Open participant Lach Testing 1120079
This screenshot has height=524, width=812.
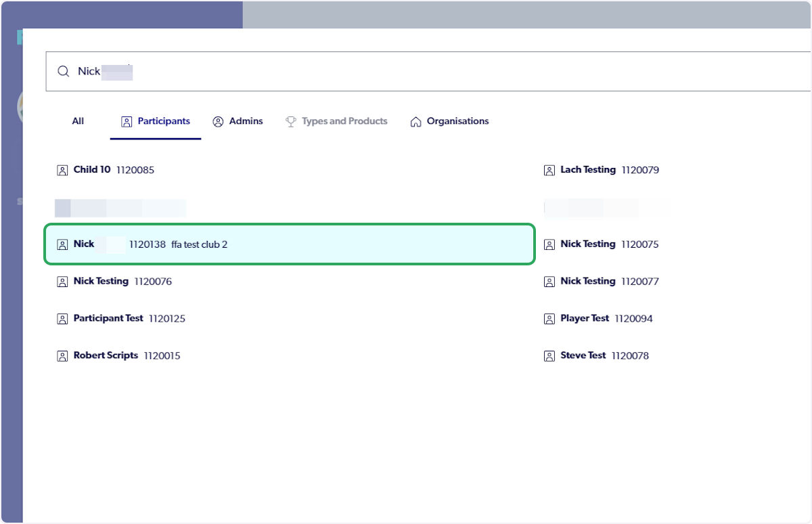(602, 170)
